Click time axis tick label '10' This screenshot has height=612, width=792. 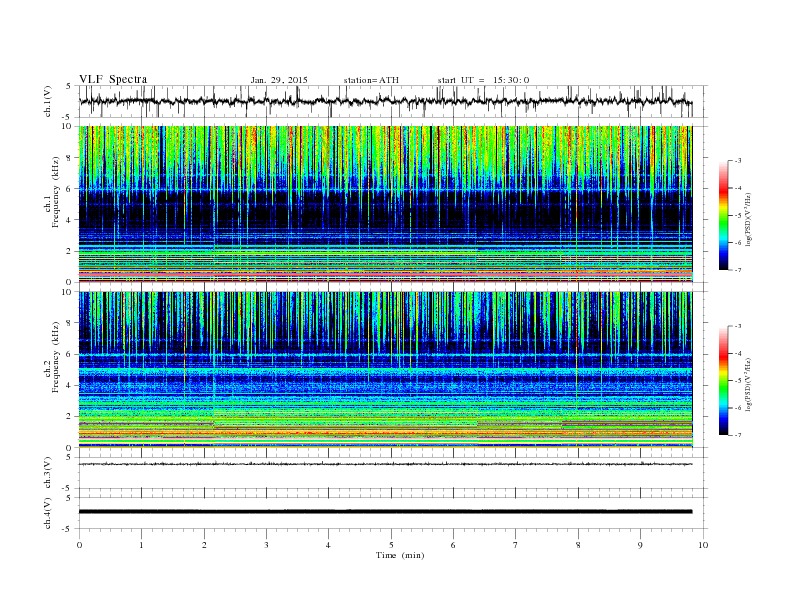(703, 545)
